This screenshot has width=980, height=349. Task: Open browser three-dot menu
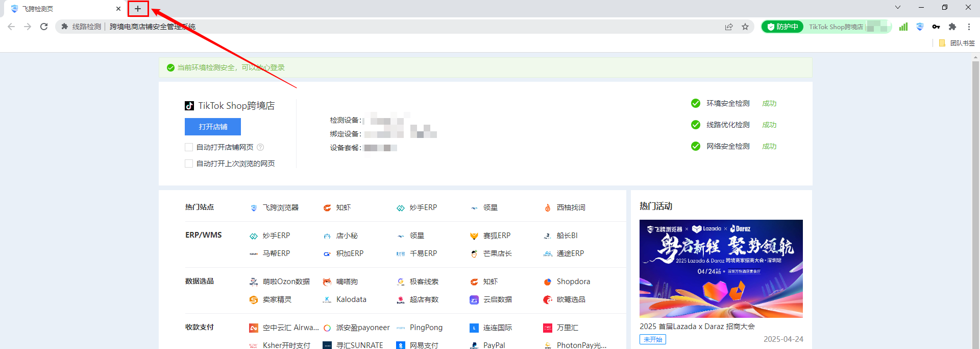(969, 27)
